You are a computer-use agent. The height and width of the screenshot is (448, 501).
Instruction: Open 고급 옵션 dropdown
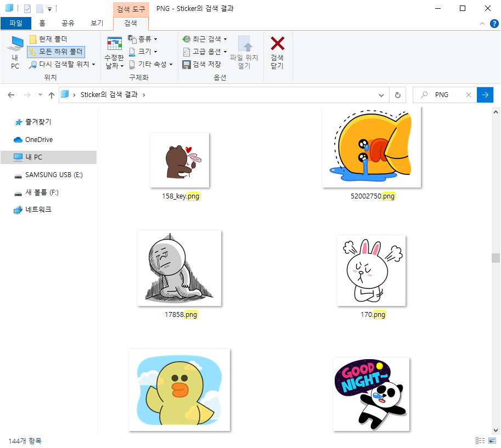(x=205, y=52)
